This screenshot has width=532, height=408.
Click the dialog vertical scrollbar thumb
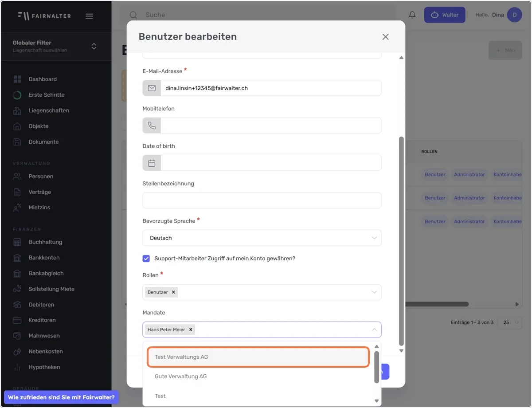[401, 241]
